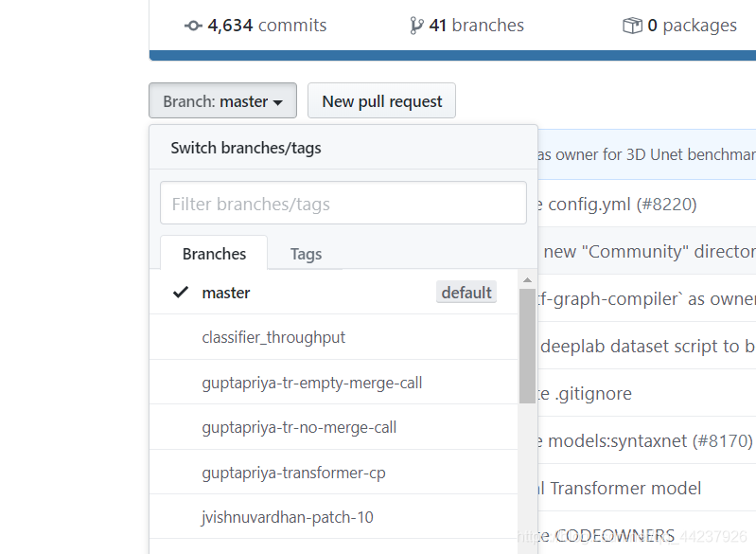Select the guptapriya-transformer-cp branch
Screen dimensions: 756x554
click(334, 473)
